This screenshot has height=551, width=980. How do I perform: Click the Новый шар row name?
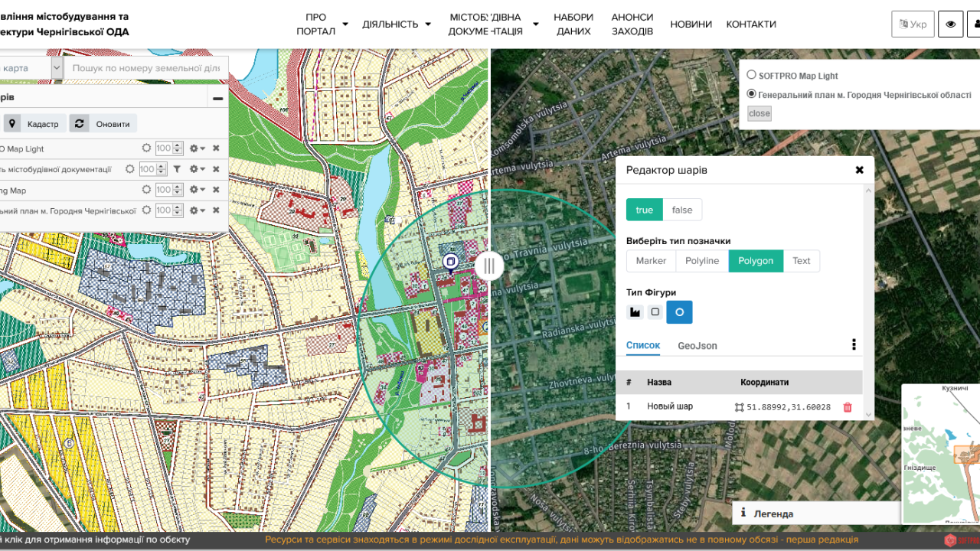point(670,406)
